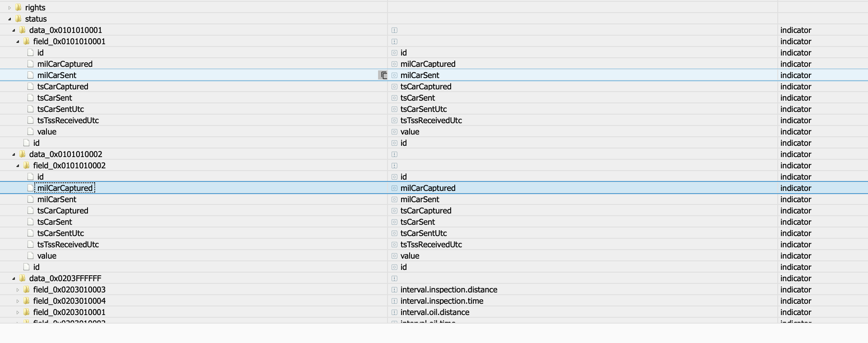
Task: Click the small icon before interval.oil.distance
Action: point(394,312)
